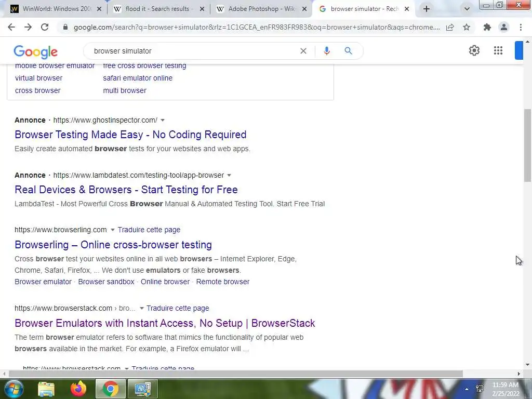This screenshot has height=399, width=532.
Task: Open Remote browser sitelink
Action: (222, 282)
